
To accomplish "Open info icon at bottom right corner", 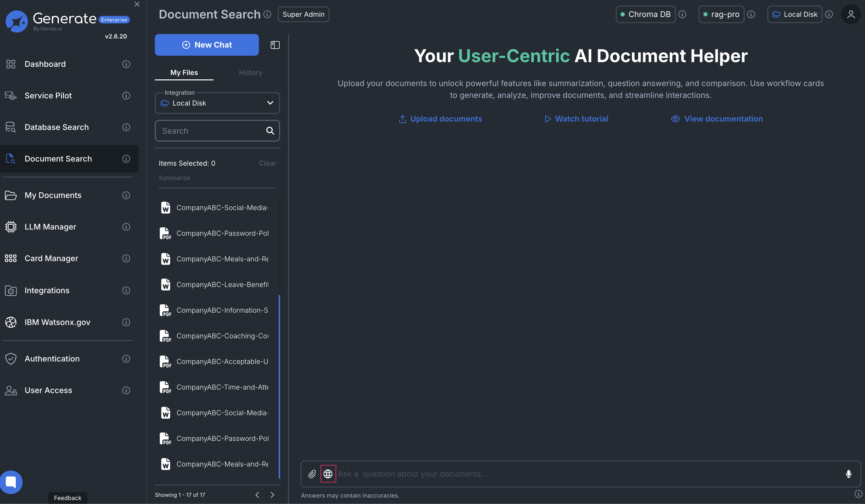I will [858, 494].
